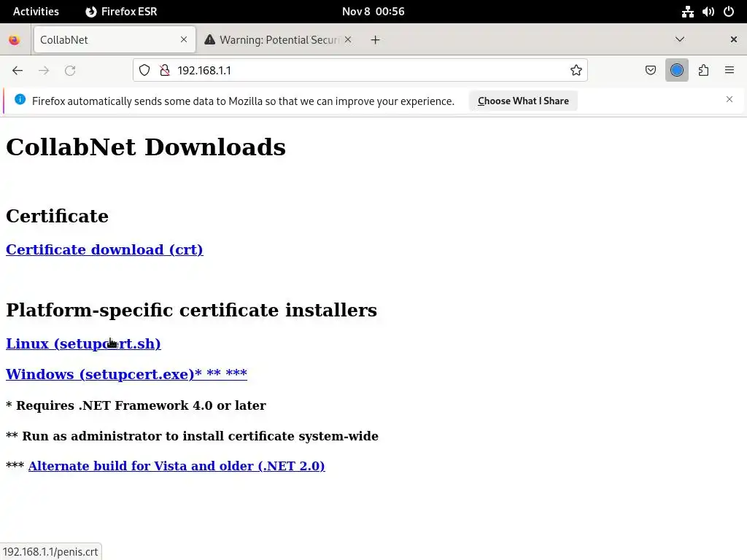Open the Extensions puzzle icon
The image size is (747, 560).
point(703,71)
